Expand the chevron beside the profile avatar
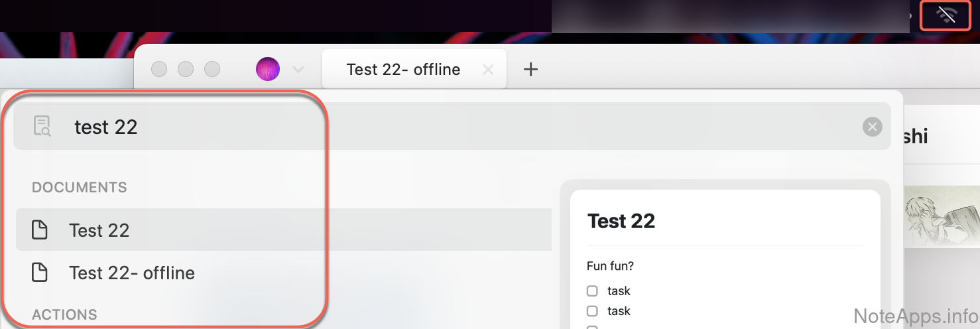 coord(298,69)
